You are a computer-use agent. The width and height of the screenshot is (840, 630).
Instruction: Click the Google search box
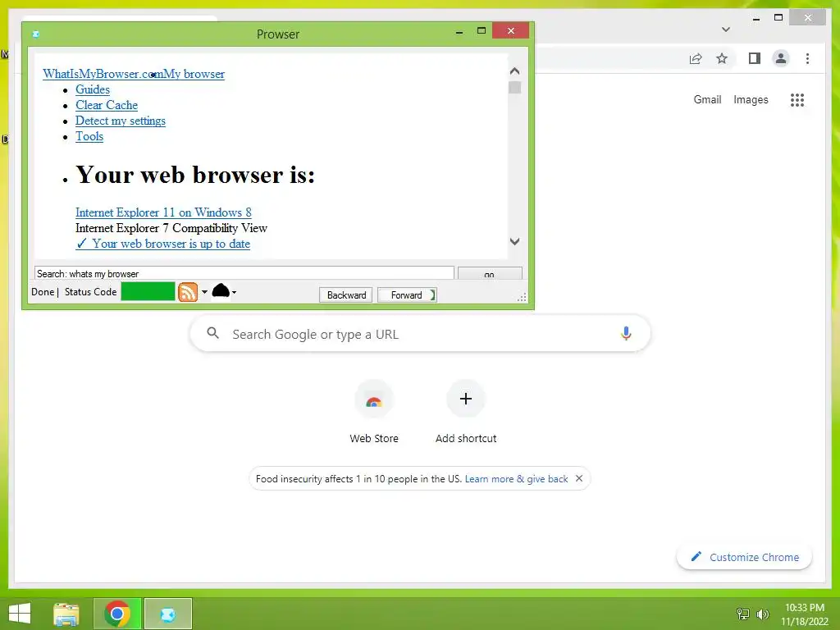pyautogui.click(x=420, y=334)
